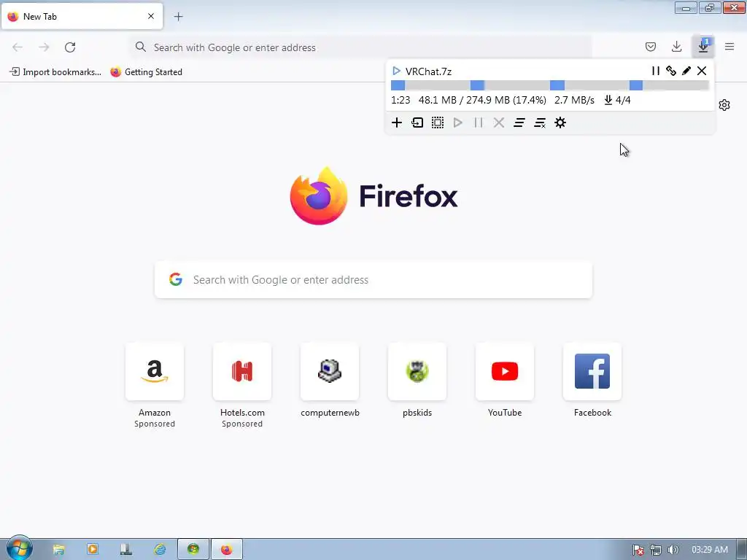Remove VRChat.7z from download list

[702, 71]
